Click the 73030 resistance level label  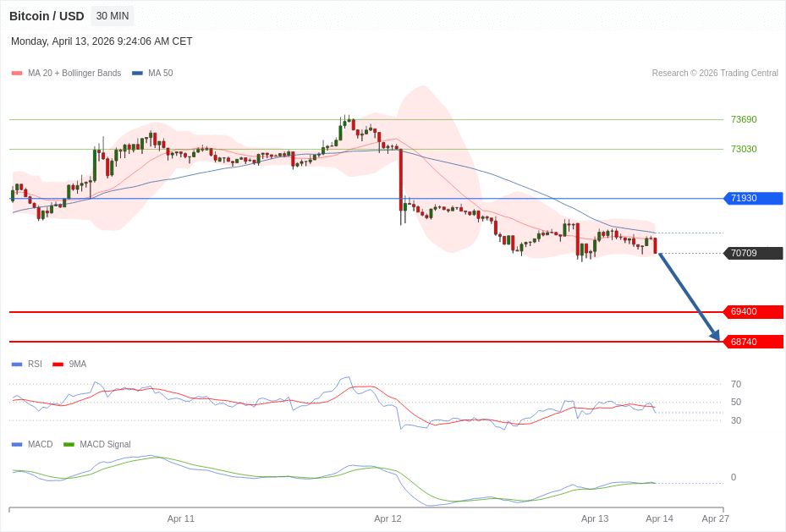744,150
